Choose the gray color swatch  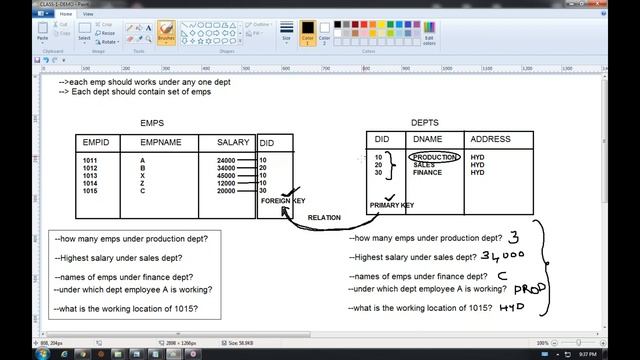347,24
